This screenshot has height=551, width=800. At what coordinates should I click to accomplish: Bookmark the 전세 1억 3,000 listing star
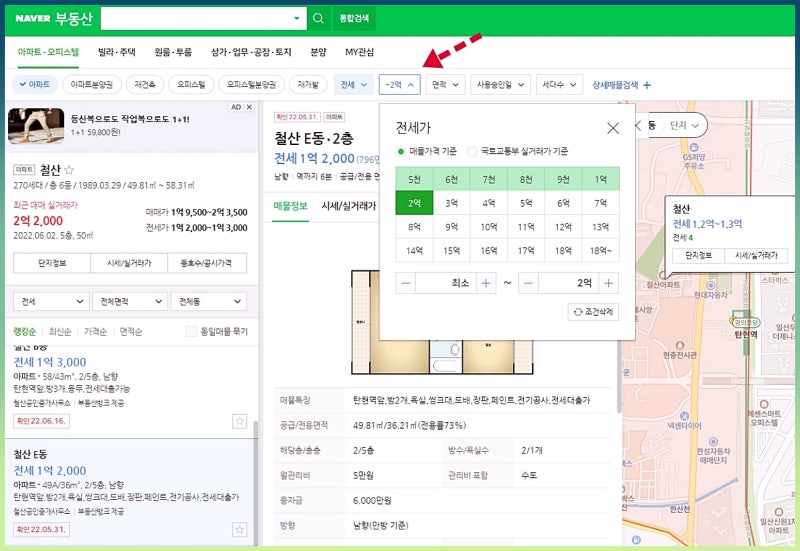point(239,421)
